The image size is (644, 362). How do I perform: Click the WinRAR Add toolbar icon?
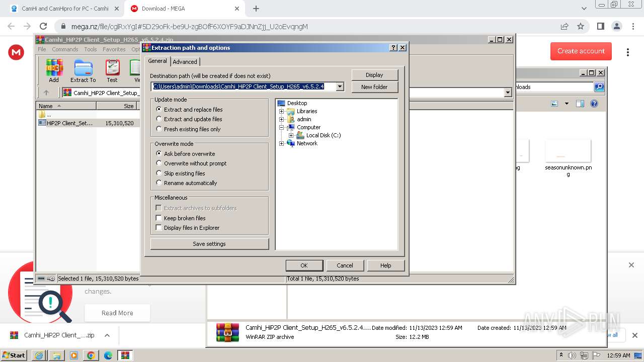click(54, 71)
